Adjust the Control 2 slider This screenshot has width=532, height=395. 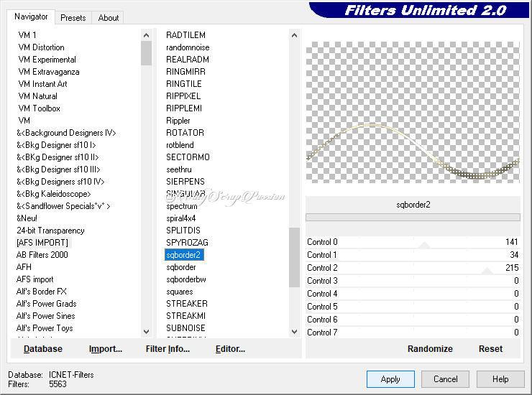tap(487, 269)
